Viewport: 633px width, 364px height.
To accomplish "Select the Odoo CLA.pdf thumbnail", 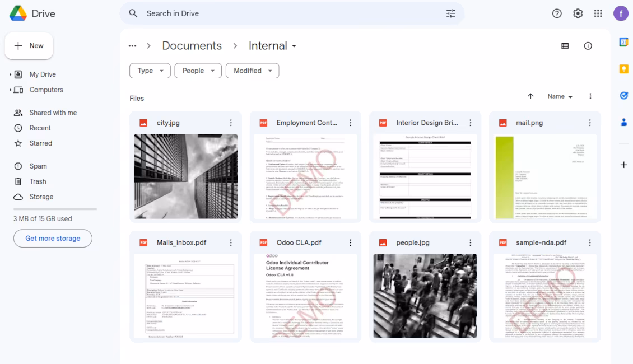I will tap(306, 296).
